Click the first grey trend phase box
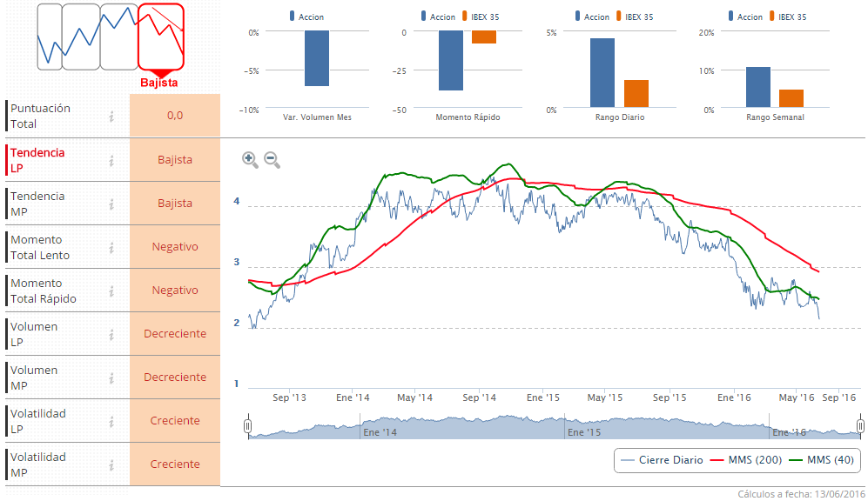 pyautogui.click(x=50, y=37)
